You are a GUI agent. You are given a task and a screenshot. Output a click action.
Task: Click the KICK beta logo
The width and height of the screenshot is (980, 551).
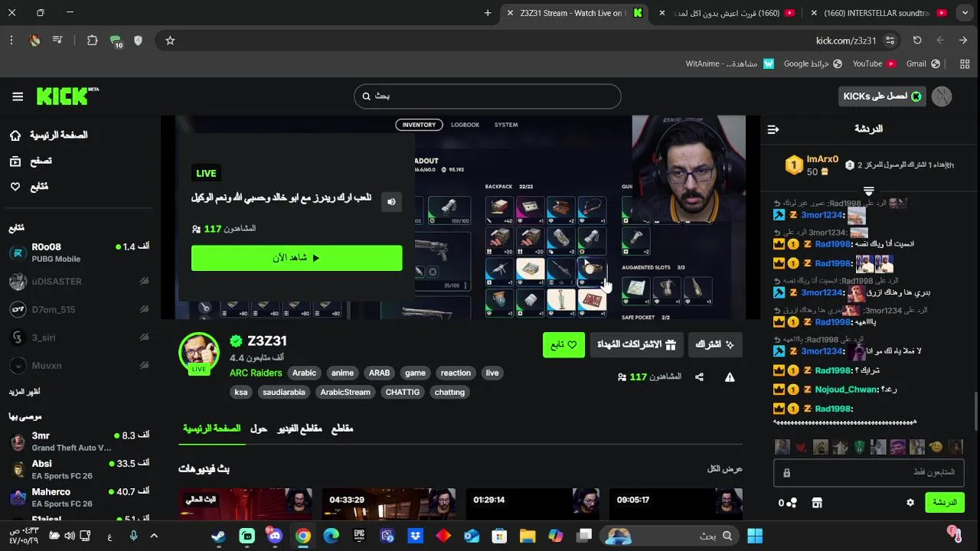pos(67,96)
